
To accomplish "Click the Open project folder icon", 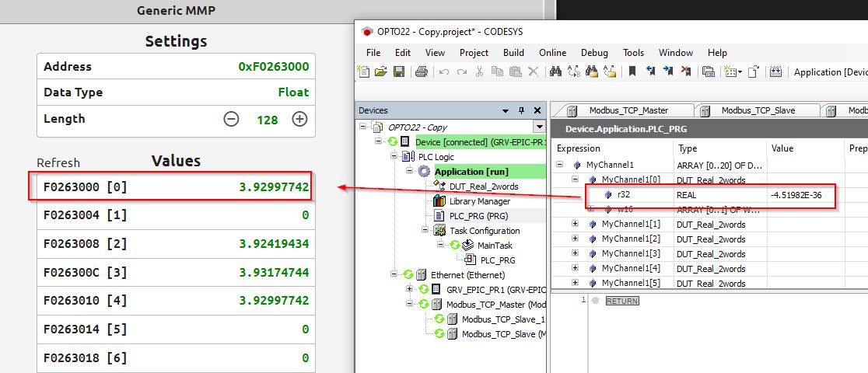I will coord(380,71).
